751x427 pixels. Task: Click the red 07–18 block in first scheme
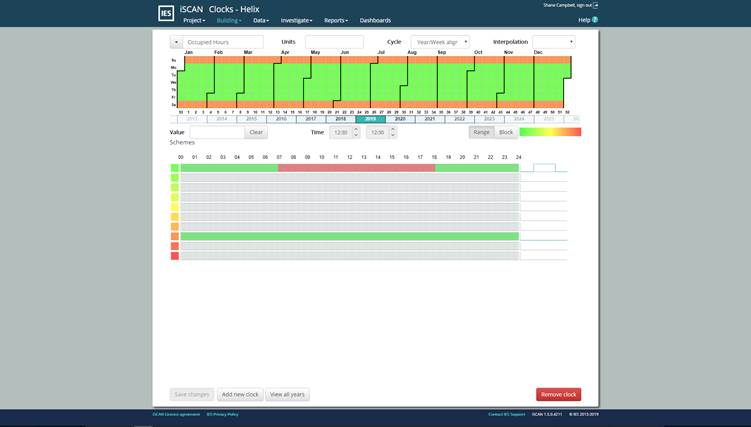[x=356, y=168]
